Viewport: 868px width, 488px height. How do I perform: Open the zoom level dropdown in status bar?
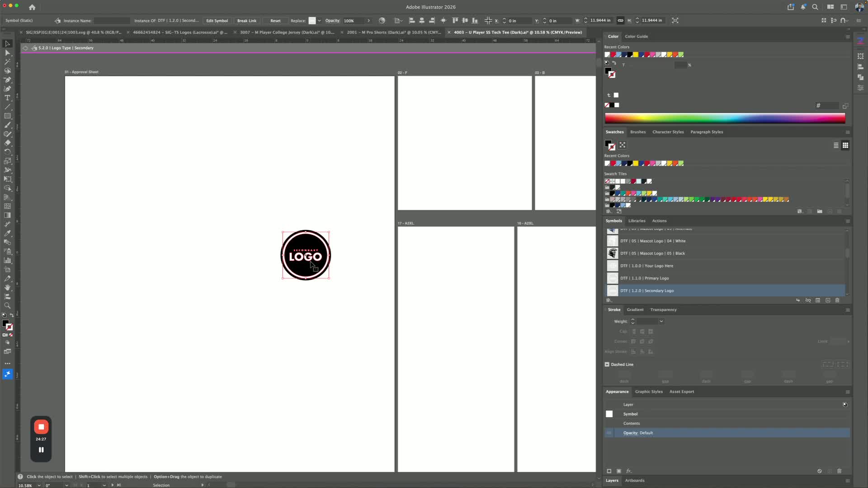point(39,485)
